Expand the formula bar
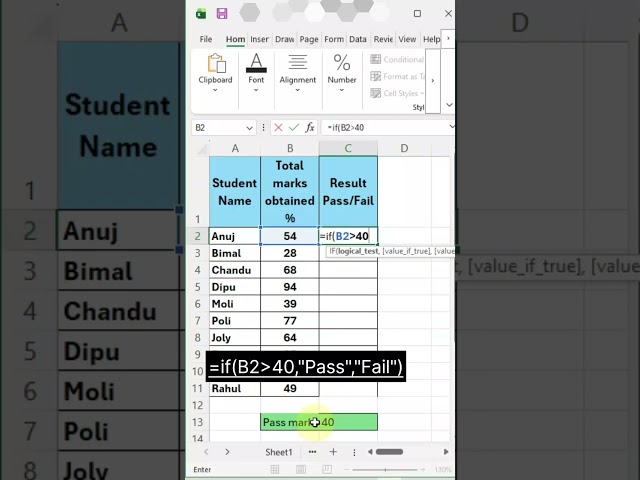Screen dimensions: 640x480 (x=451, y=127)
